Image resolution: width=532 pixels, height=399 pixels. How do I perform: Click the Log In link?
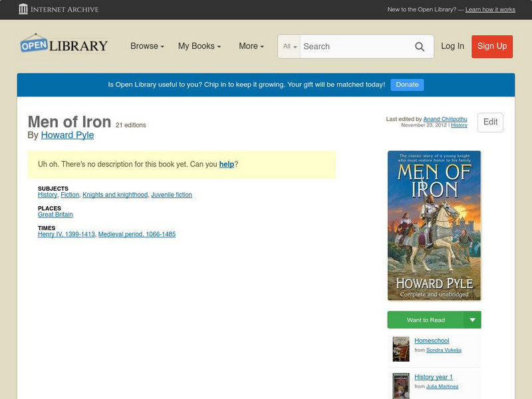[452, 46]
